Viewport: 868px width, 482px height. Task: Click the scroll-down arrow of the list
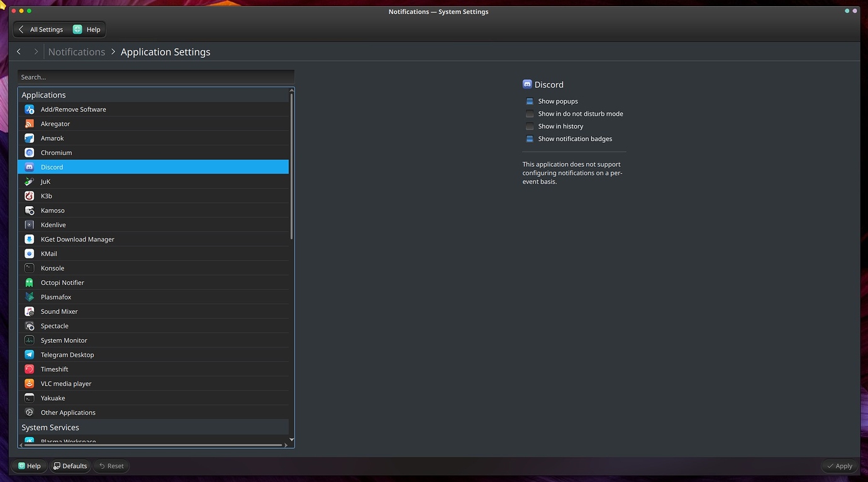(291, 439)
